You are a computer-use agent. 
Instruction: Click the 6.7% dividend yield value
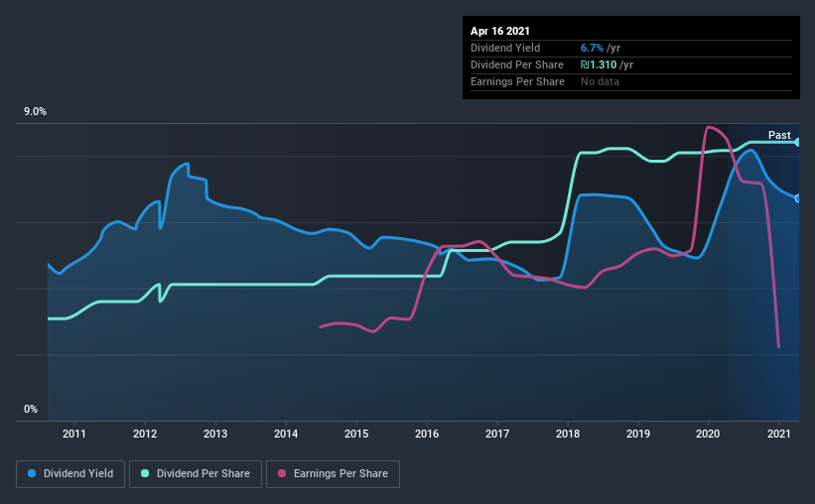pyautogui.click(x=592, y=48)
